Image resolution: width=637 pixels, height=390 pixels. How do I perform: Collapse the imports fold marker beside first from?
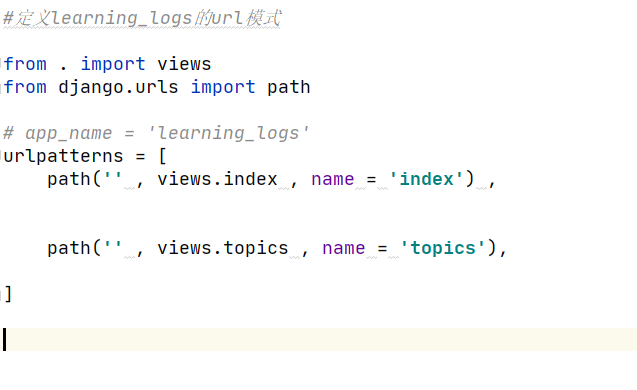click(x=2, y=64)
